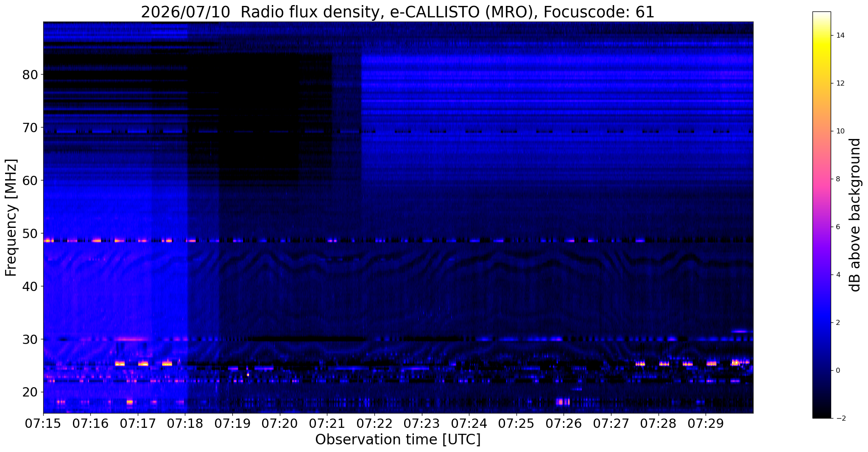Click the 50 MHz frequency tick label

click(x=30, y=234)
